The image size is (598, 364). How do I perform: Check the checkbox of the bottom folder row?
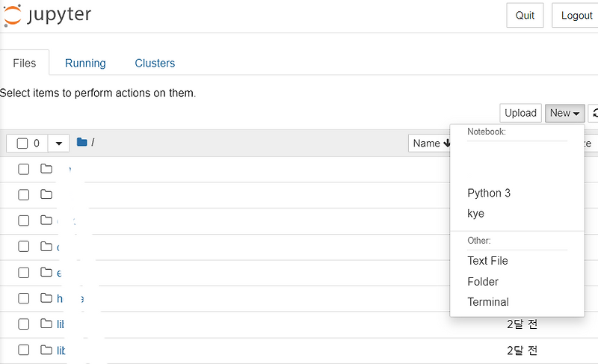point(24,350)
